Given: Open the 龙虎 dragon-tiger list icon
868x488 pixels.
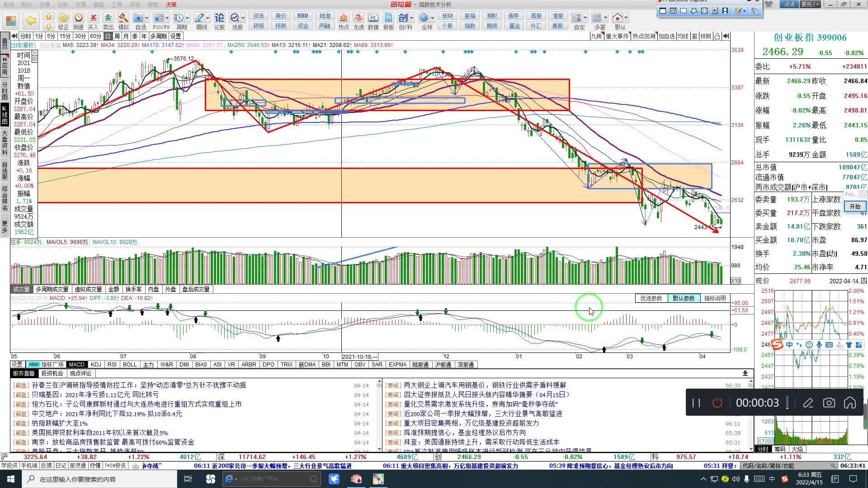Looking at the screenshot, I should tap(358, 18).
